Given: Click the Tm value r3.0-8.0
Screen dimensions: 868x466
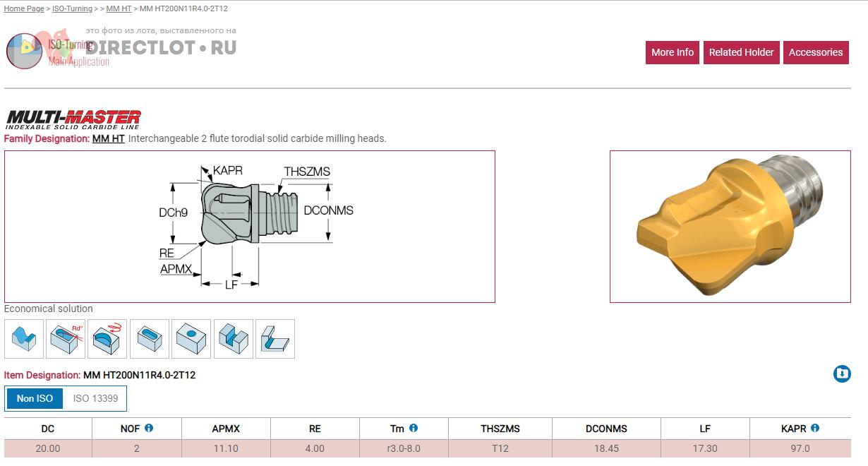Looking at the screenshot, I should (404, 448).
